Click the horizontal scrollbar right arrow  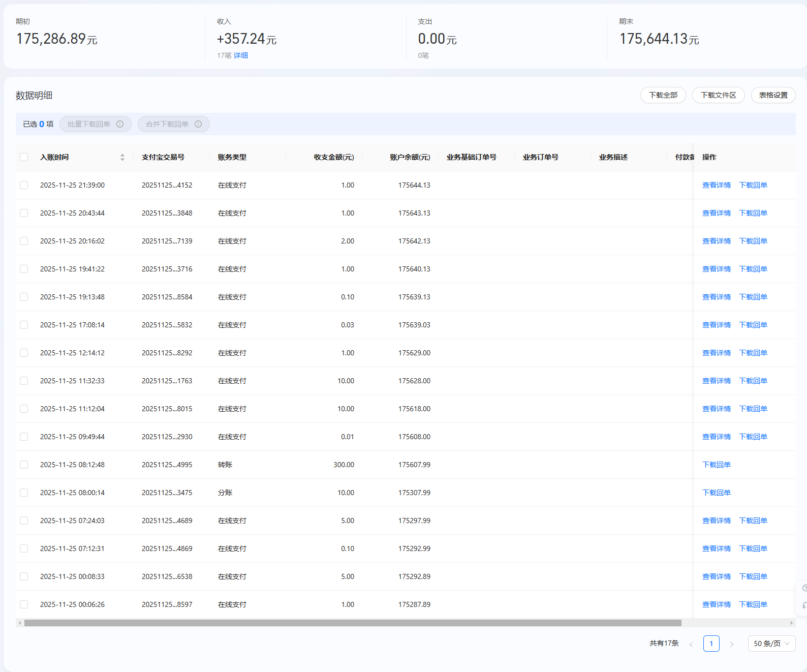(x=791, y=623)
